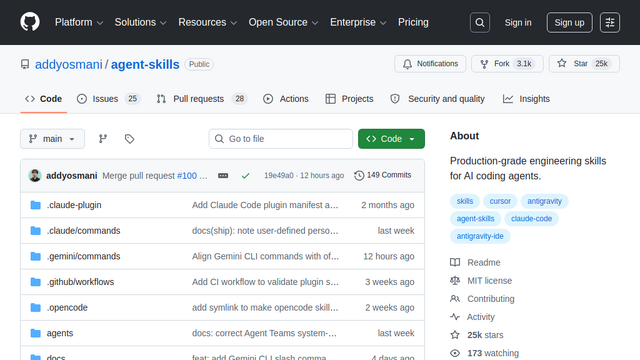This screenshot has height=360, width=640.
Task: Open the GitHub homepage logo
Action: tap(30, 22)
